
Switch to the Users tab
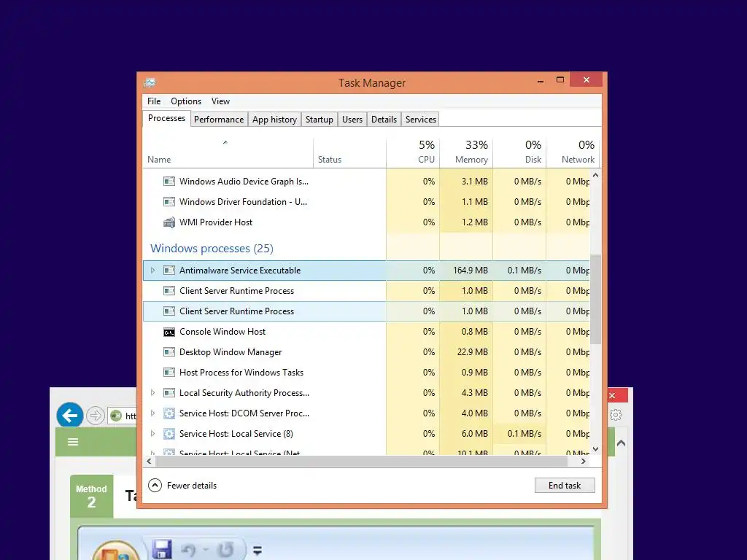[352, 120]
